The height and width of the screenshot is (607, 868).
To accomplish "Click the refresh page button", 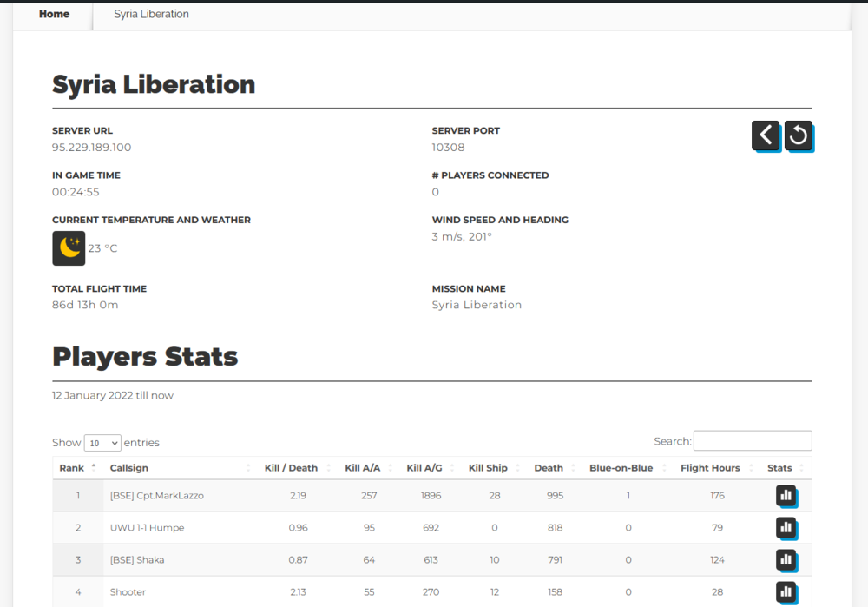I will pos(799,135).
